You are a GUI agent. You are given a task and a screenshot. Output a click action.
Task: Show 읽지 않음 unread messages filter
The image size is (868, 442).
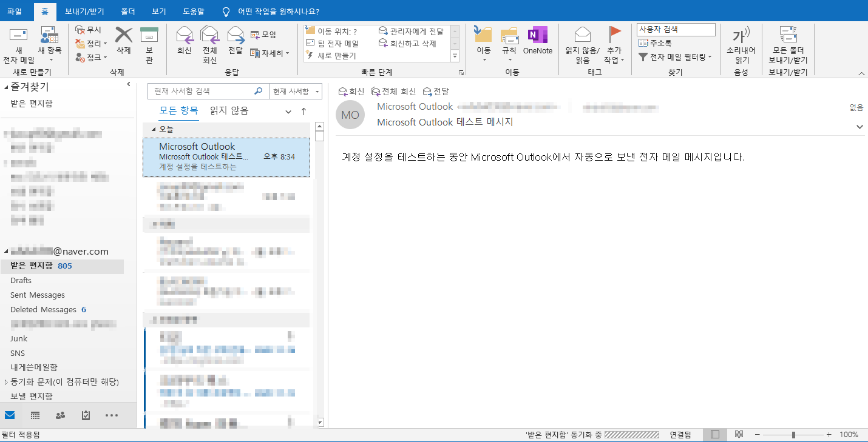(x=229, y=110)
